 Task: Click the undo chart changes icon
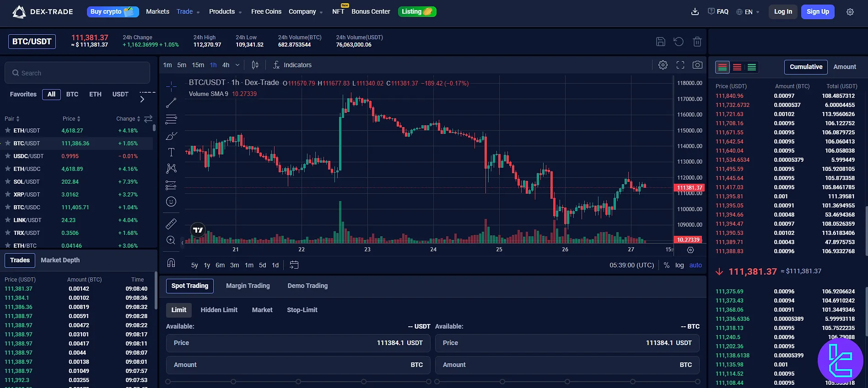679,42
